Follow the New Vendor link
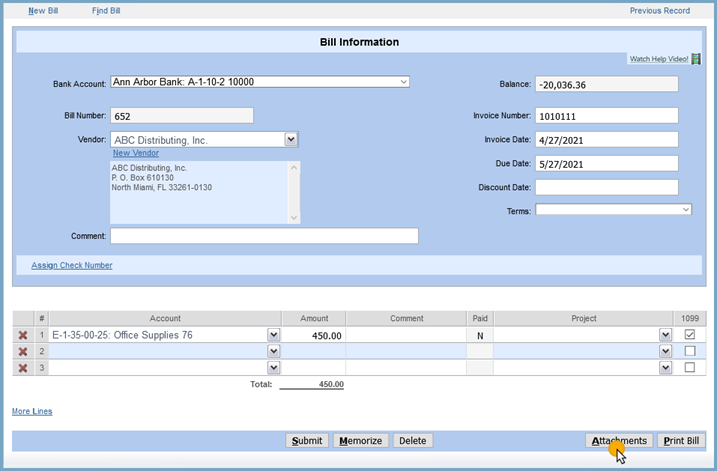The height and width of the screenshot is (471, 717). pyautogui.click(x=136, y=153)
